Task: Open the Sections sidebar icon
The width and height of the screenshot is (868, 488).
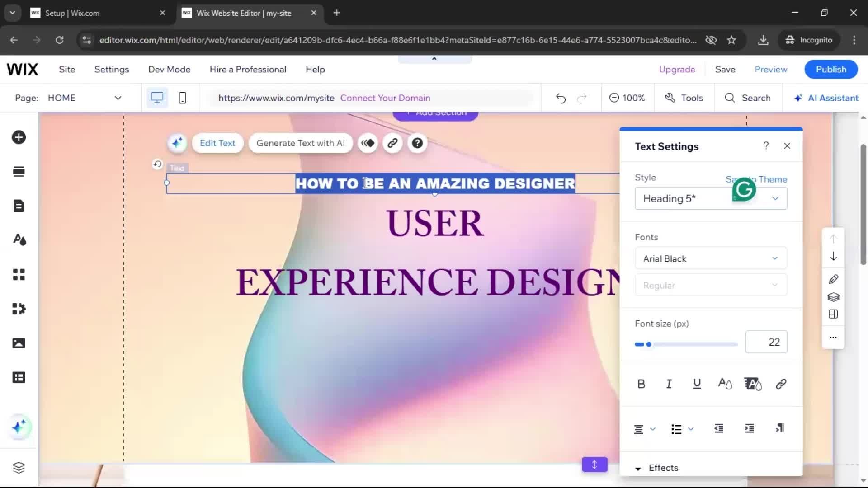Action: 19,172
